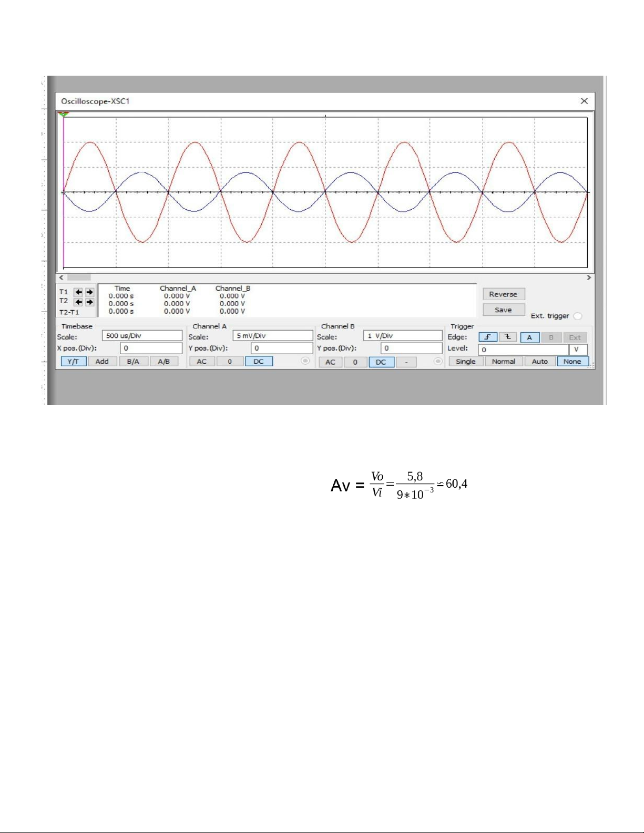Move cursor T1 right arrow
This screenshot has width=644, height=833.
pos(89,292)
